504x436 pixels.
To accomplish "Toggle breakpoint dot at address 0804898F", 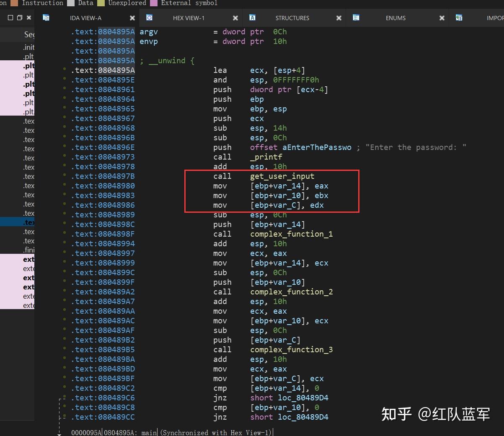I will (64, 232).
